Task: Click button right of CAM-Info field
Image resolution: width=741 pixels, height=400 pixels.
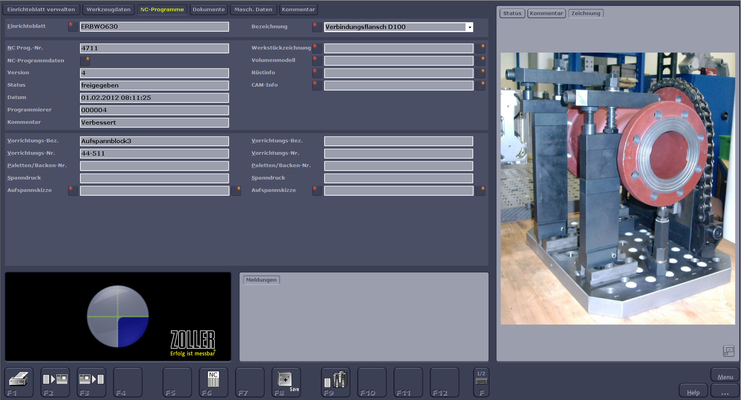Action: (480, 85)
